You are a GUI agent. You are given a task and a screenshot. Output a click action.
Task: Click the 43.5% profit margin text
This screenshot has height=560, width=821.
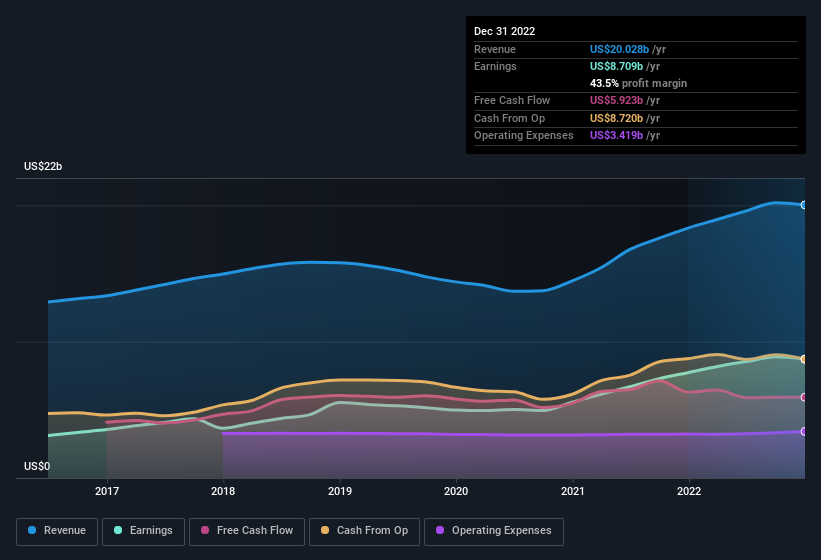point(638,83)
